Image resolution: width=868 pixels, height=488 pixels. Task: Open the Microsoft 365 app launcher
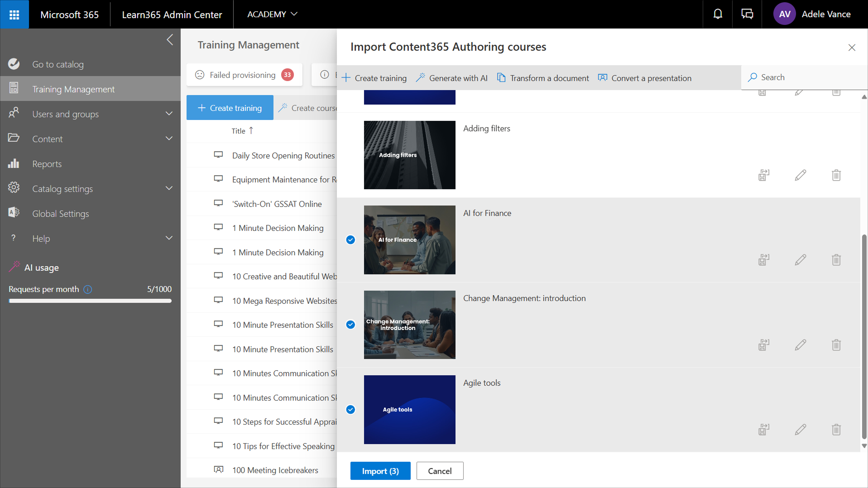(14, 14)
